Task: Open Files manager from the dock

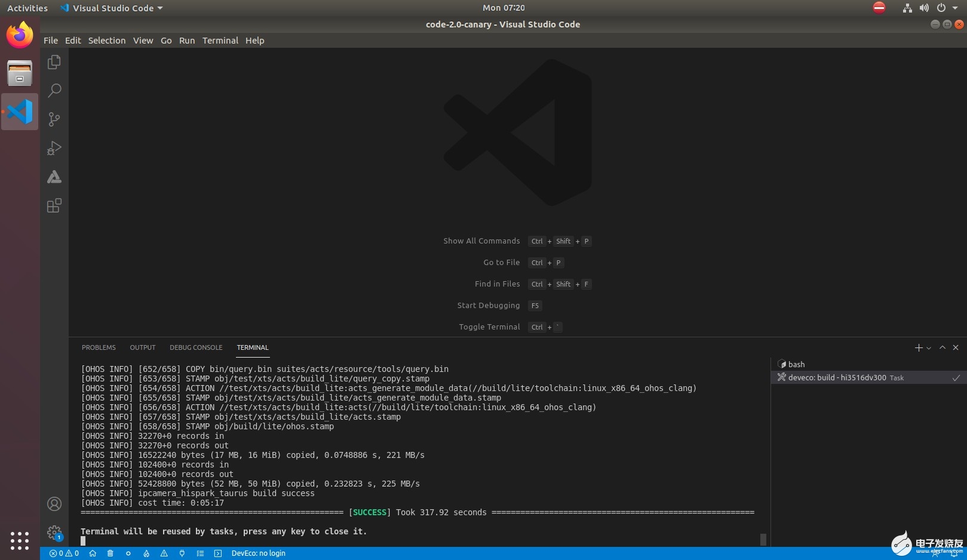Action: coord(20,73)
